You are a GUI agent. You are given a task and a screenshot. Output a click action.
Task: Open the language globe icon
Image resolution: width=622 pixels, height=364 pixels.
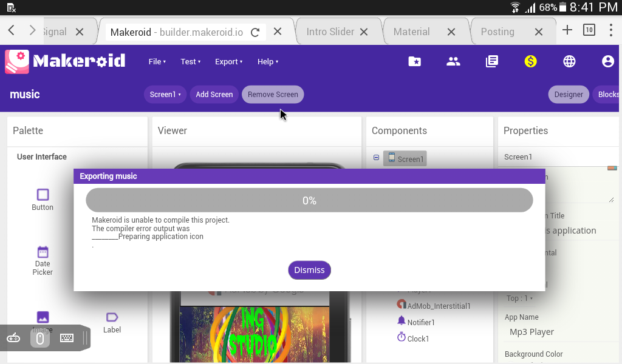[x=569, y=61]
